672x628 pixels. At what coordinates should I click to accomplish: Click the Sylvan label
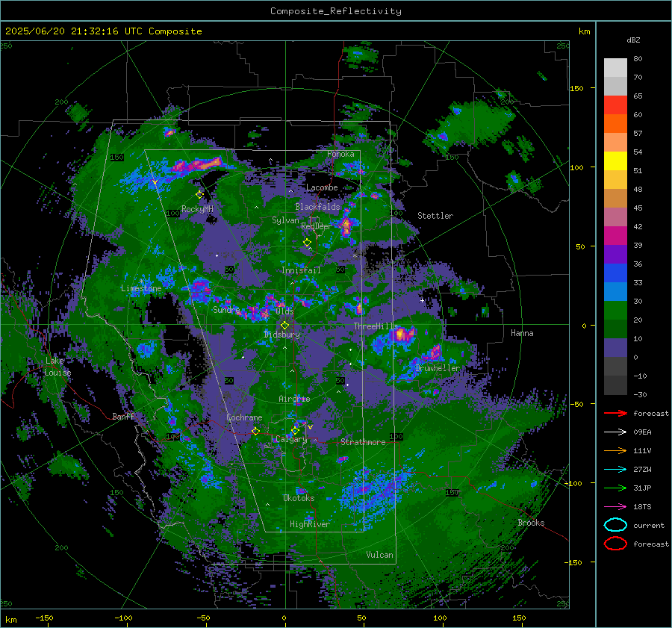(x=285, y=220)
